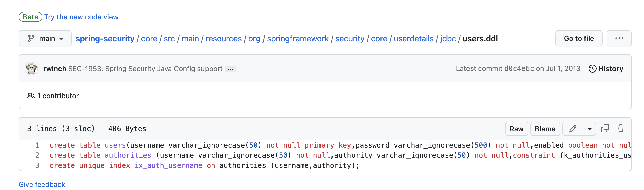The width and height of the screenshot is (644, 190).
Task: Open the kebab menu beside Go to file
Action: pyautogui.click(x=620, y=38)
